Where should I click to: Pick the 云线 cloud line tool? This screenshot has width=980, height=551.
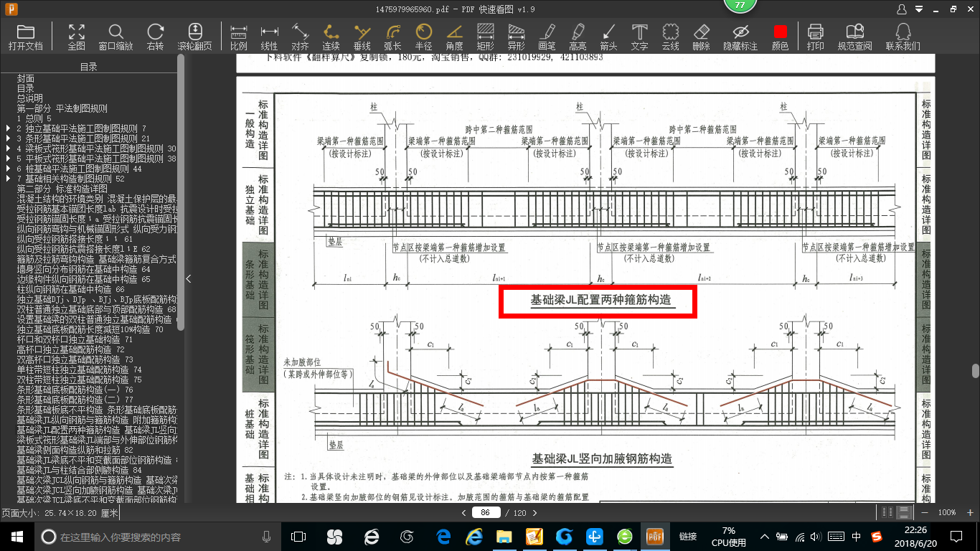tap(670, 32)
